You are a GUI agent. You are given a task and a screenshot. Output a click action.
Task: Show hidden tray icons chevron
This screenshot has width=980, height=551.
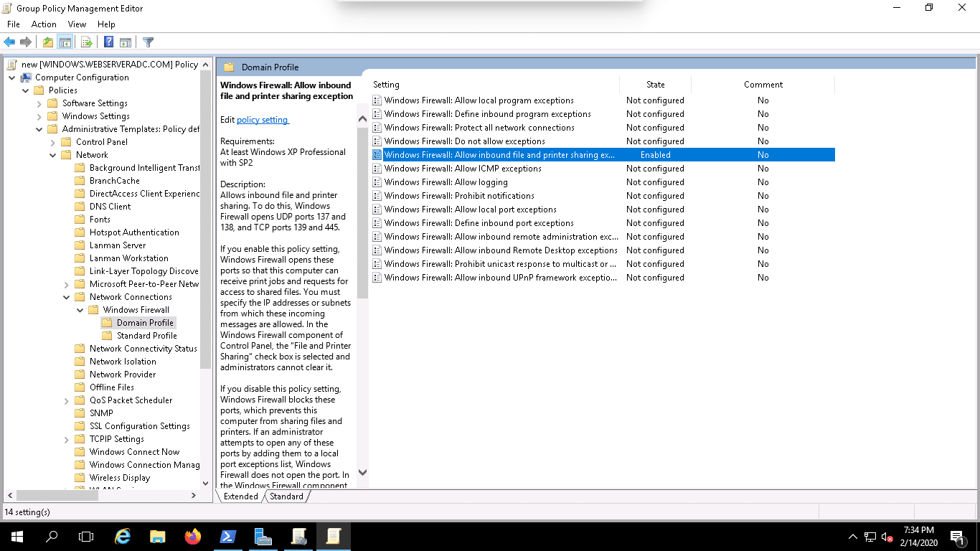(x=853, y=537)
